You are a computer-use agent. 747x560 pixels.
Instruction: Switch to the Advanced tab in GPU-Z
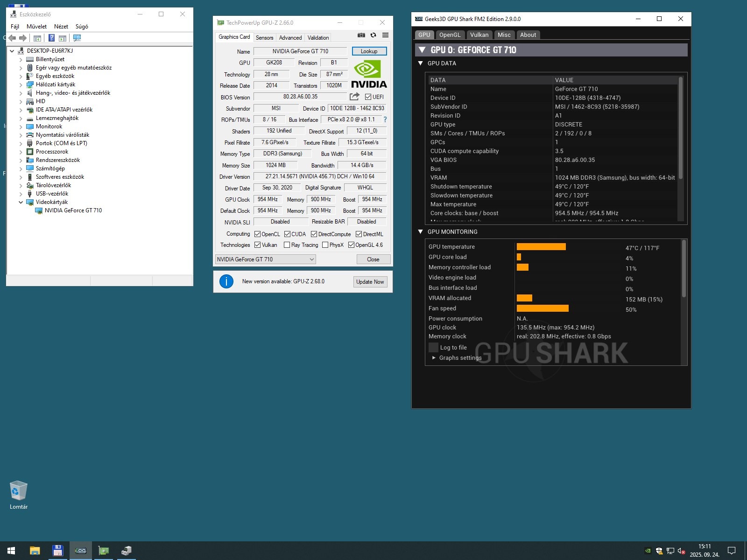coord(290,38)
